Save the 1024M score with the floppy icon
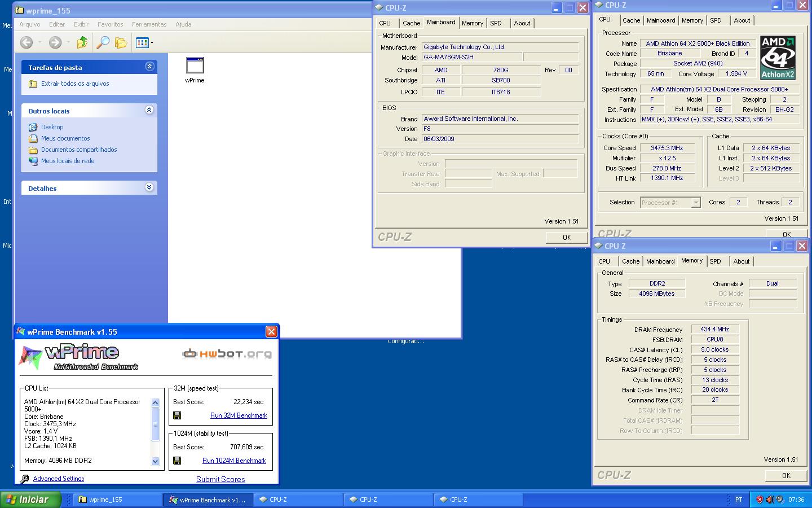 pyautogui.click(x=177, y=461)
